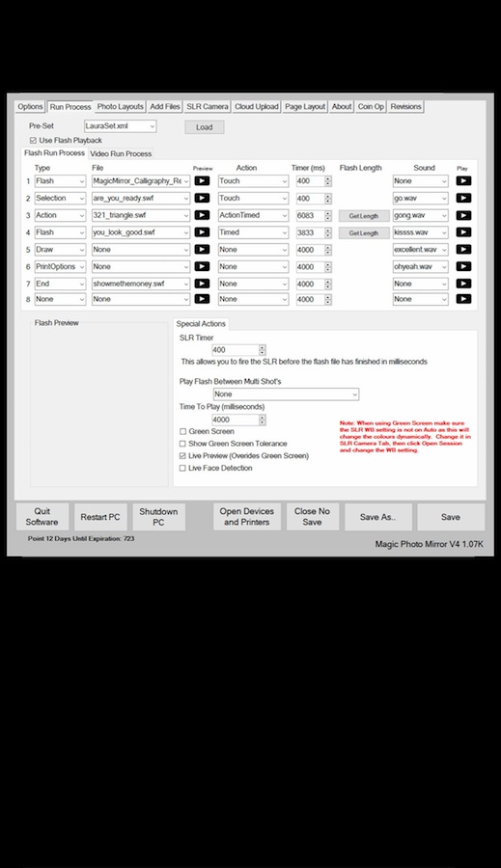The image size is (501, 868).
Task: Open the row 3 Action dropdown showing ActionTimed
Action: [253, 215]
